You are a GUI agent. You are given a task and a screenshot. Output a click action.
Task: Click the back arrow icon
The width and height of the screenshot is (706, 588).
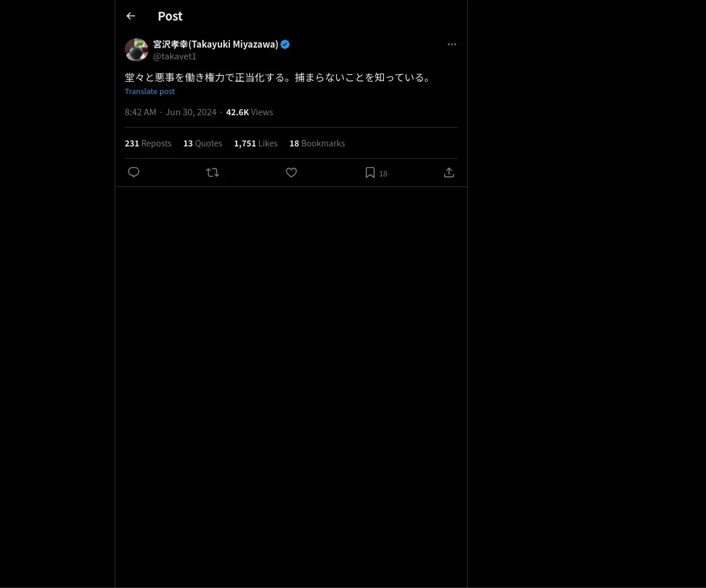click(131, 16)
